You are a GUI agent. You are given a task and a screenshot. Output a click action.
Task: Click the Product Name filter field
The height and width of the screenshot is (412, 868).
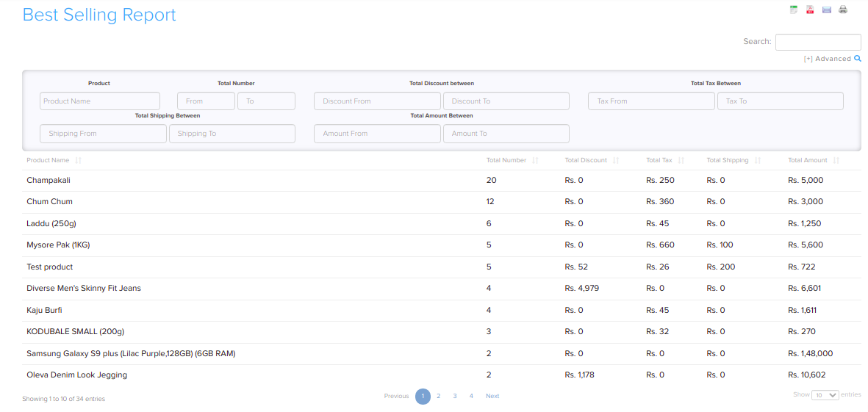click(100, 101)
